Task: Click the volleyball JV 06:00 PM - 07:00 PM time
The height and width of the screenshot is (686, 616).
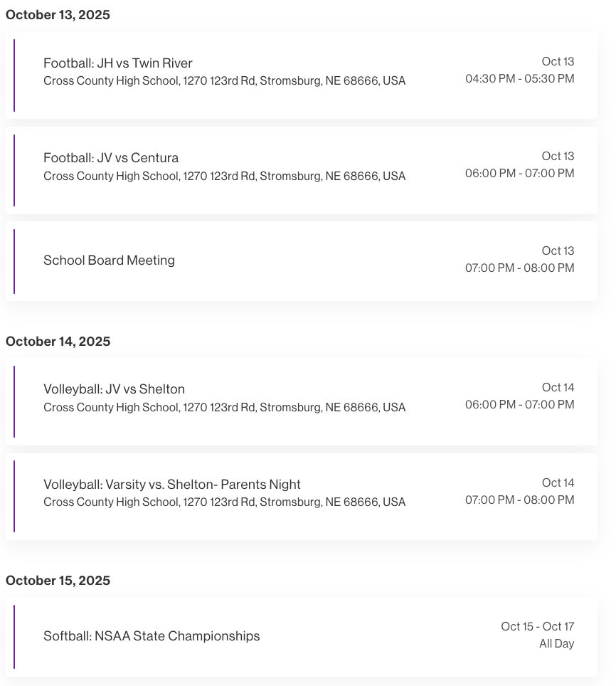Action: [x=519, y=405]
